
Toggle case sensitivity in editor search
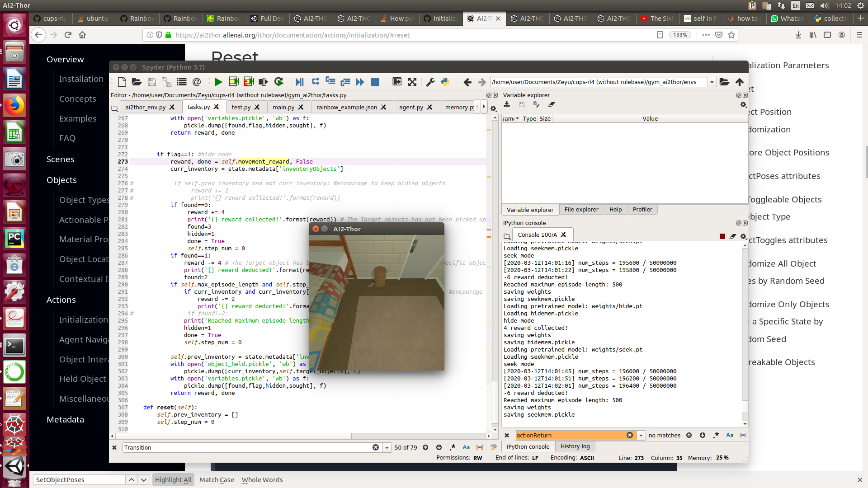tap(466, 447)
